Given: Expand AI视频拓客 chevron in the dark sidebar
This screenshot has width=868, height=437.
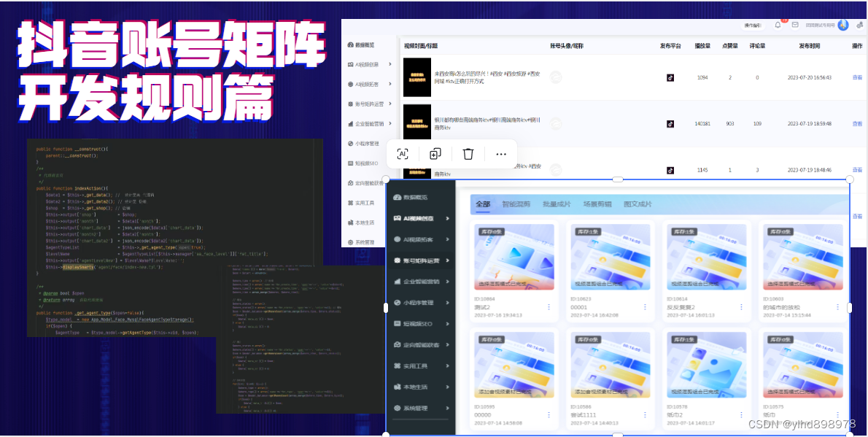Looking at the screenshot, I should 446,239.
